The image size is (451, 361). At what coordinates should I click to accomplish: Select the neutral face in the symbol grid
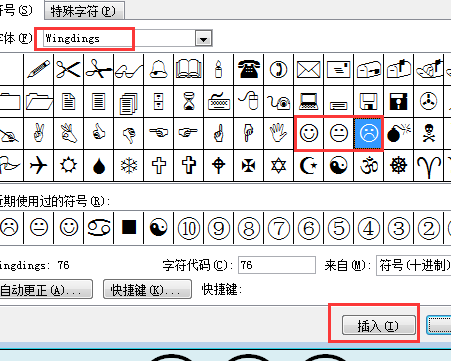339,133
